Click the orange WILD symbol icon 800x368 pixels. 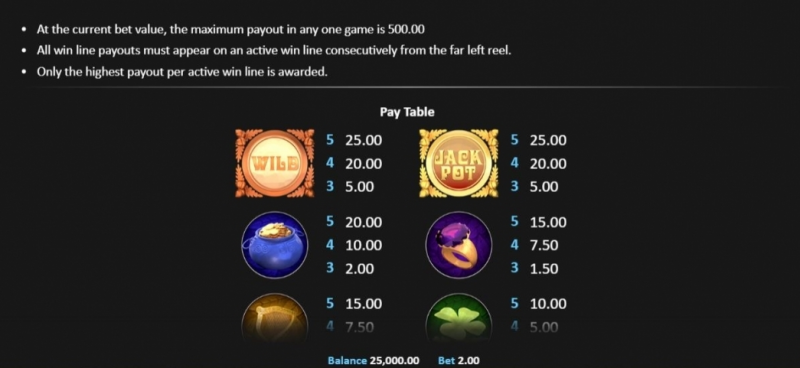pos(275,163)
